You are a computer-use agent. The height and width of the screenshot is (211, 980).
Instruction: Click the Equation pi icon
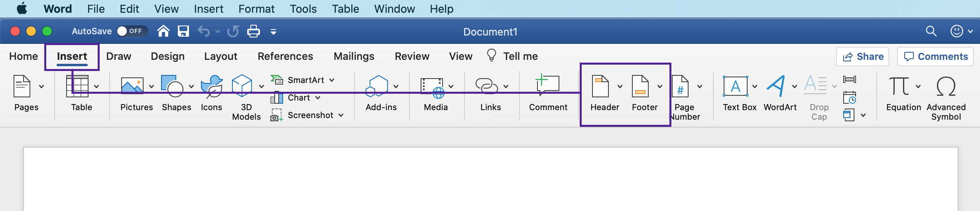(x=899, y=86)
